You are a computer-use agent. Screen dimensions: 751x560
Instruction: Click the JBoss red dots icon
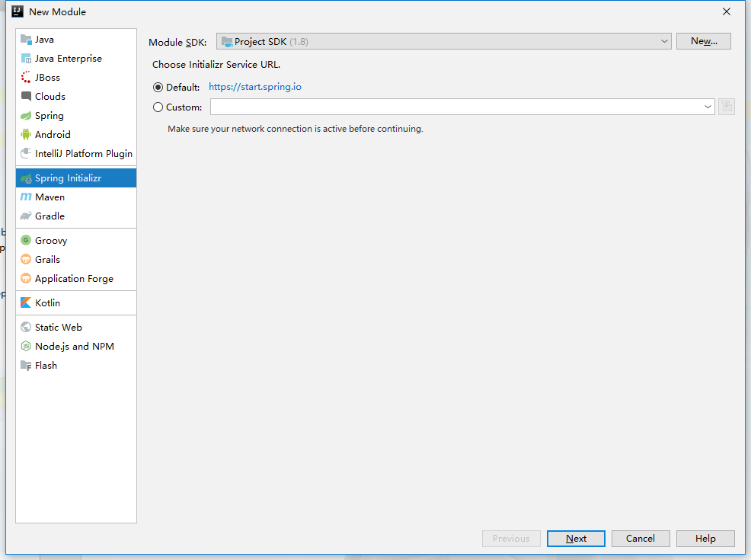pyautogui.click(x=26, y=77)
